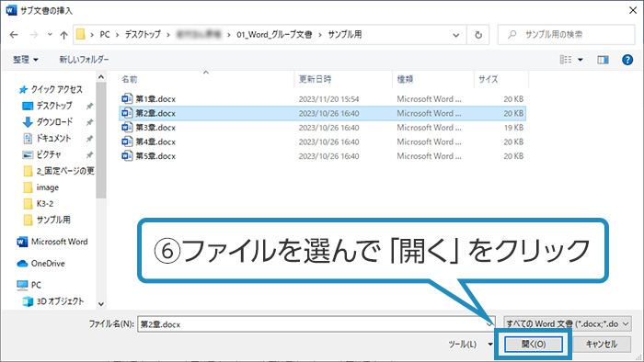This screenshot has width=644, height=362.
Task: Click Word icon of 第1章.docx
Action: click(127, 99)
